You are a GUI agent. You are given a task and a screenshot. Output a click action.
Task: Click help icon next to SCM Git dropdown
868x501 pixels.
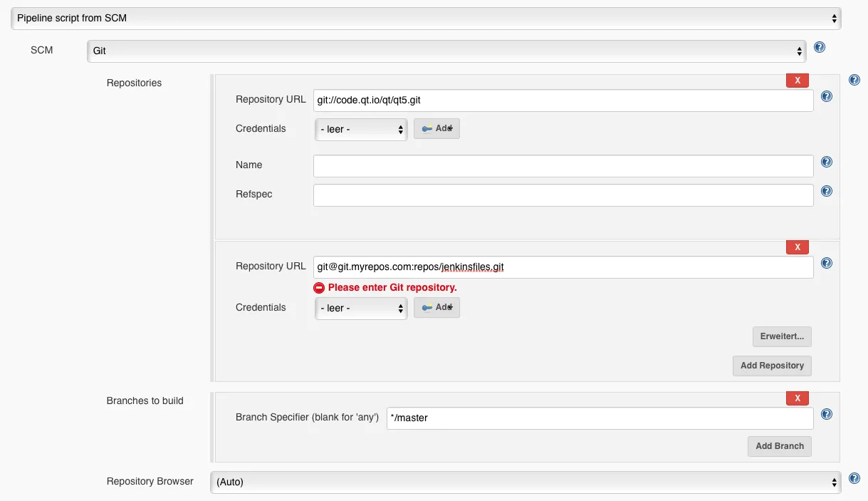[x=820, y=48]
